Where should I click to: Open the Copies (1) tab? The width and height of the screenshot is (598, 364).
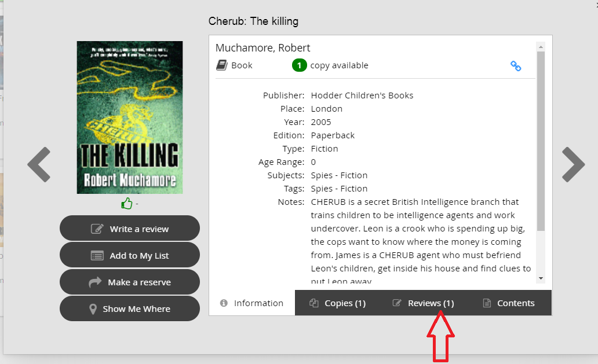coord(337,303)
